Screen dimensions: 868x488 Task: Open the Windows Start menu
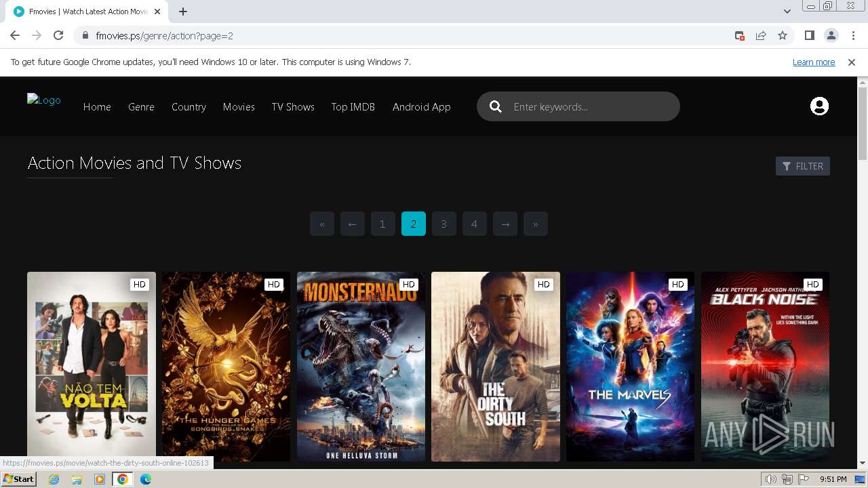tap(18, 479)
